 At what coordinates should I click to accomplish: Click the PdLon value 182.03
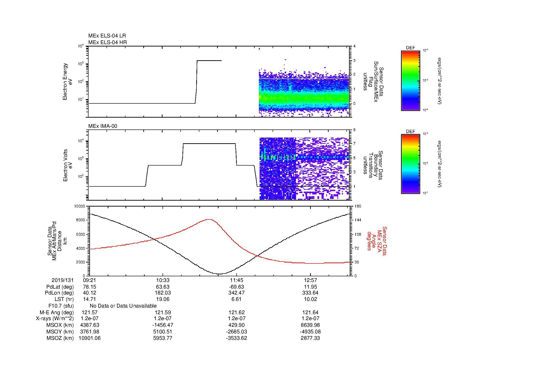click(163, 293)
